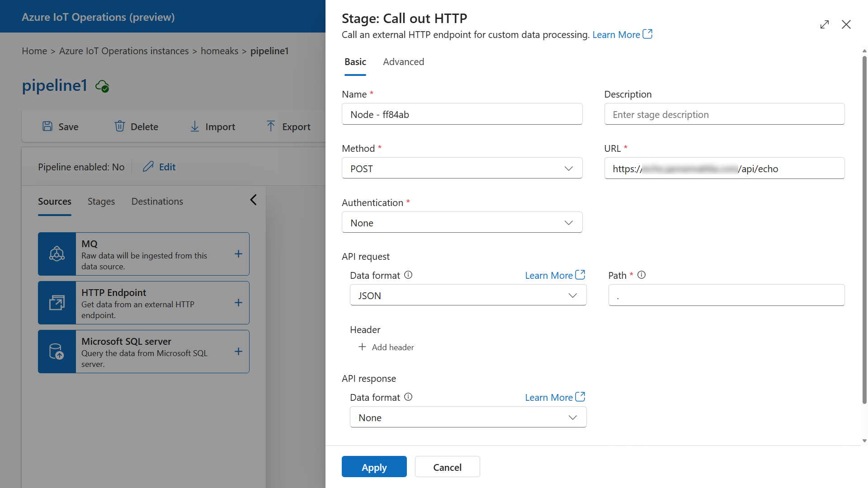Click the Import text in toolbar
This screenshot has height=488, width=868.
[x=220, y=127]
